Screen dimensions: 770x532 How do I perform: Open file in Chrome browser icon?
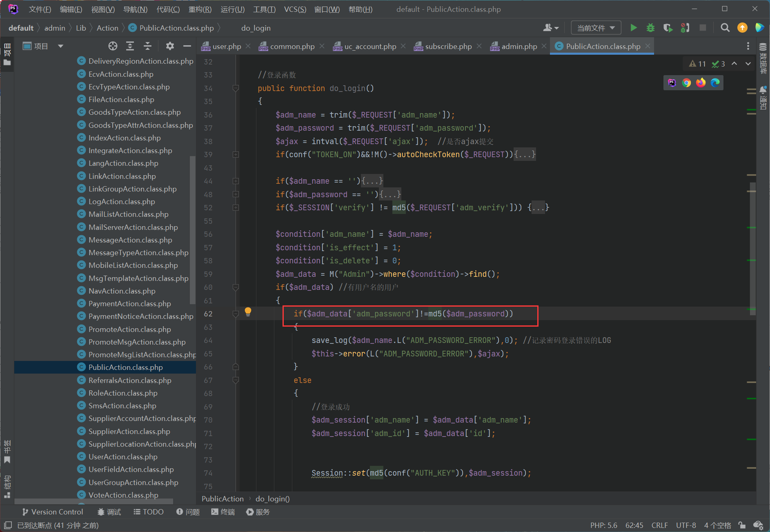(x=686, y=83)
